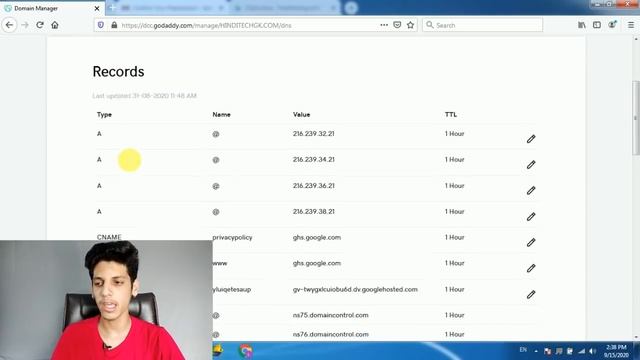This screenshot has width=640, height=360.
Task: Click the taskbar clock 2:38 PM
Action: click(616, 347)
